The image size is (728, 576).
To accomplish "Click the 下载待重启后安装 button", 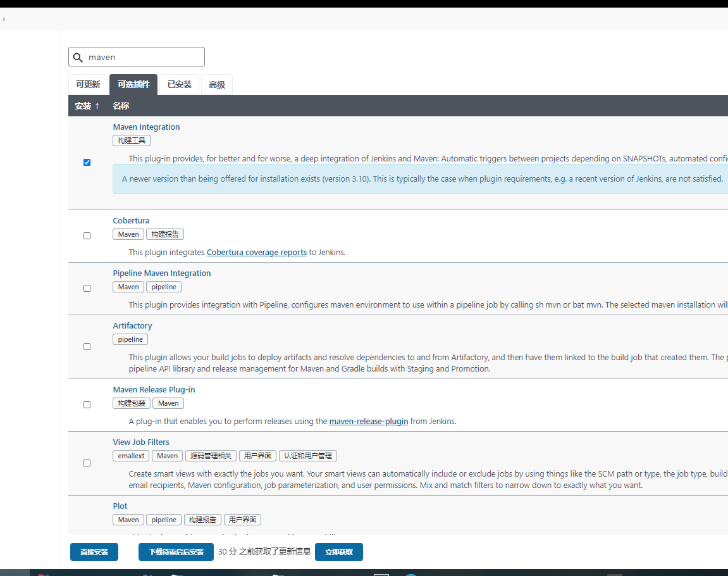I will pos(176,552).
